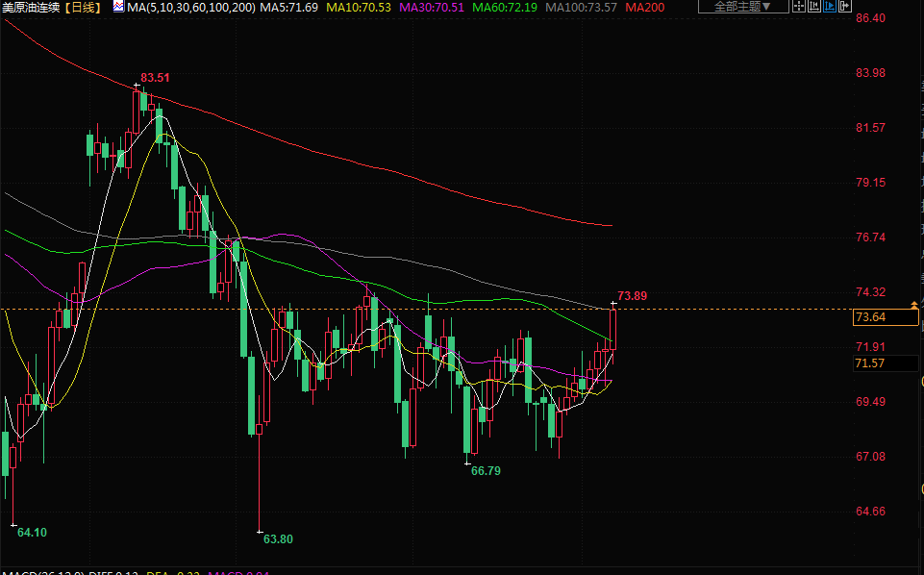Click the exit arrow icon at top right

click(845, 7)
